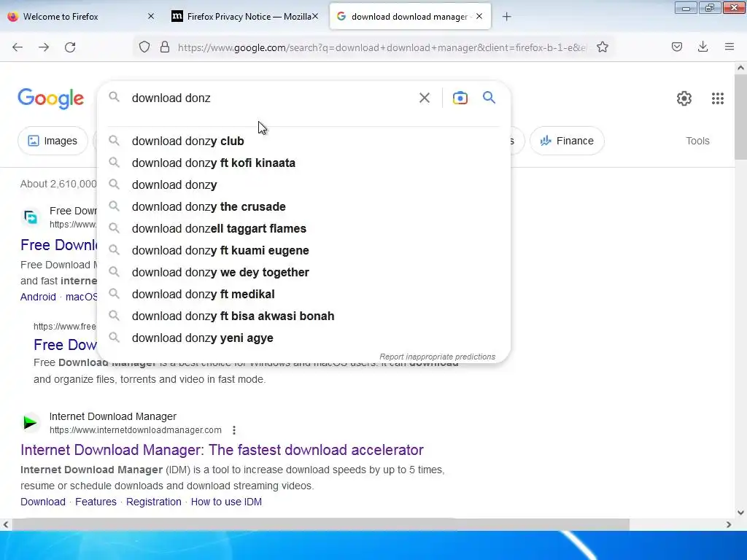Choose suggestion download donzy the crusade
747x560 pixels.
[303, 206]
